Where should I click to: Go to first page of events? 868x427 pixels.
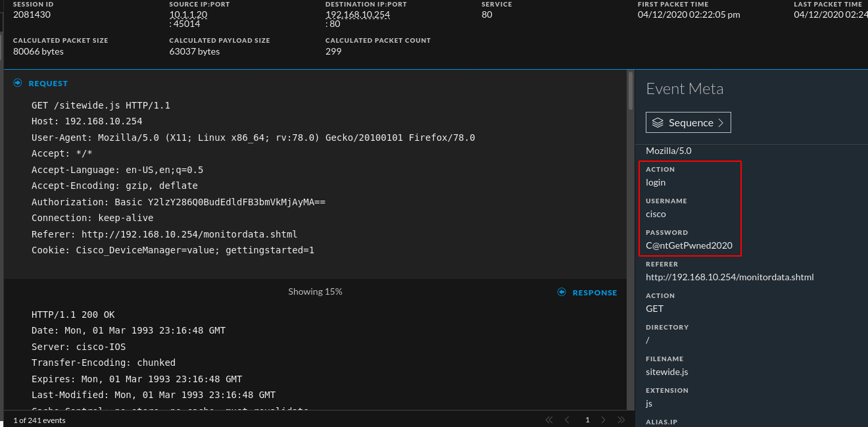tap(549, 420)
